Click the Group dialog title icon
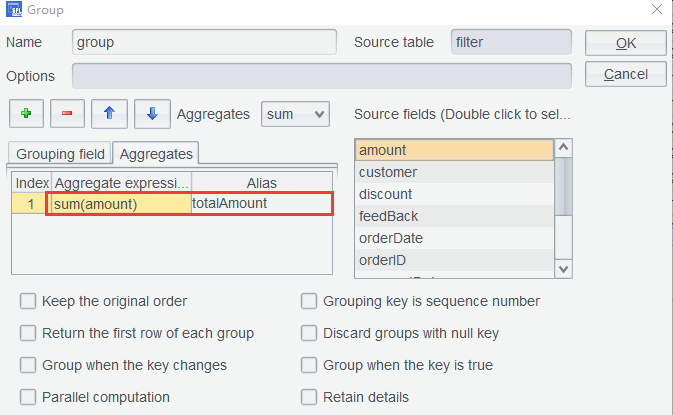The width and height of the screenshot is (673, 415). [x=12, y=11]
